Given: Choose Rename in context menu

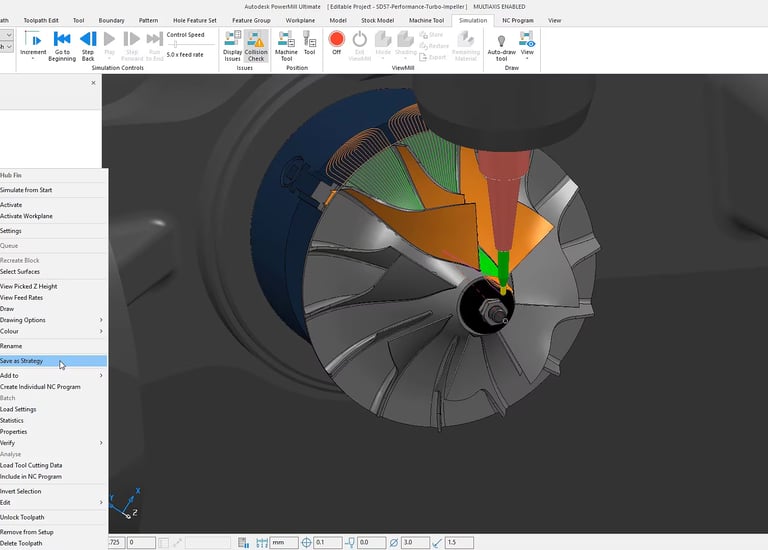Looking at the screenshot, I should pyautogui.click(x=53, y=346).
